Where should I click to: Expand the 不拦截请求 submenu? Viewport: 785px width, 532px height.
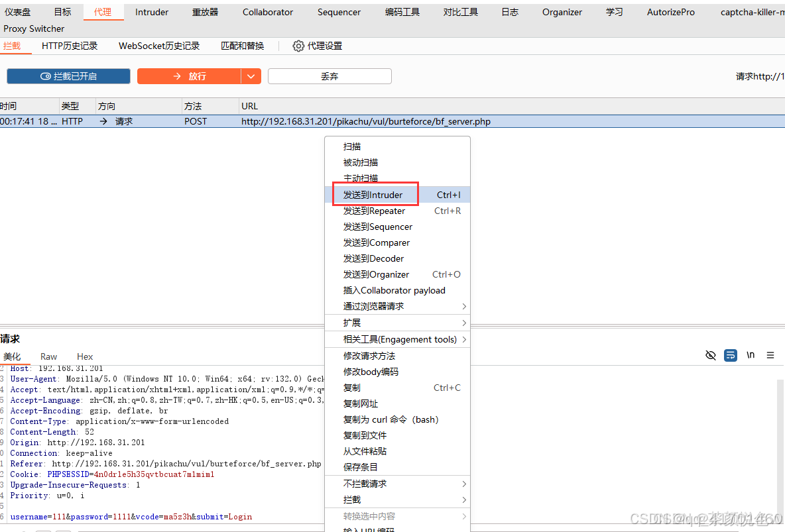click(x=398, y=484)
